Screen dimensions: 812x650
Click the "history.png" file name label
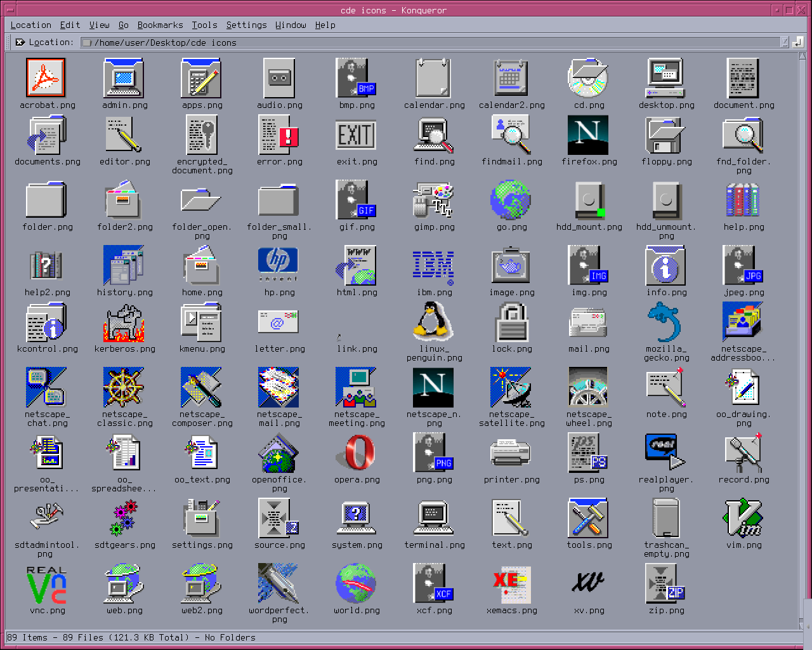coord(125,293)
